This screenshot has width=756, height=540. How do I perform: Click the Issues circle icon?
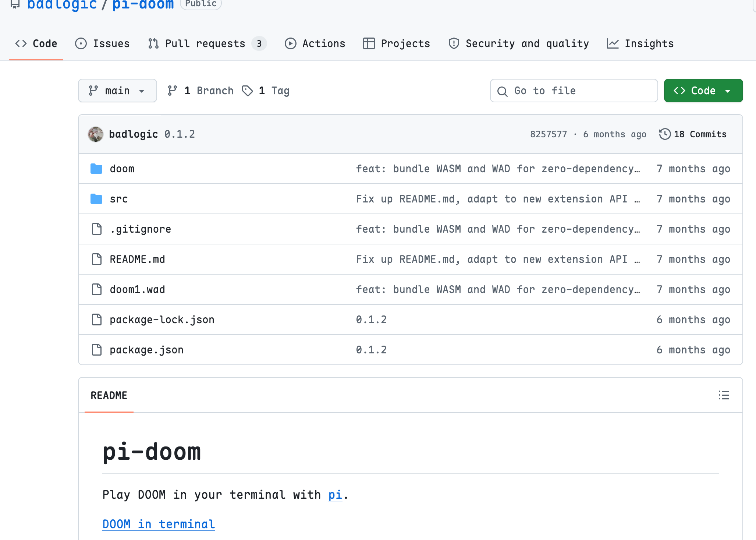click(x=81, y=43)
